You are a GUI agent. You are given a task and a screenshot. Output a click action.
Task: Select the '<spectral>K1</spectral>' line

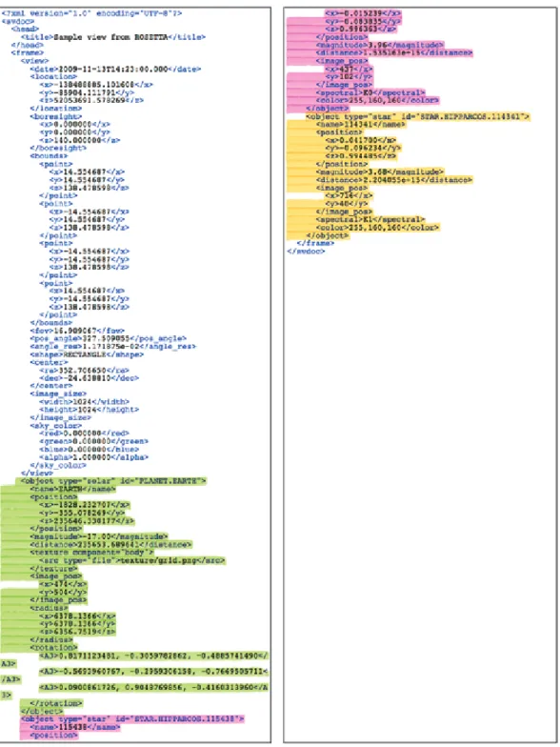(x=370, y=219)
